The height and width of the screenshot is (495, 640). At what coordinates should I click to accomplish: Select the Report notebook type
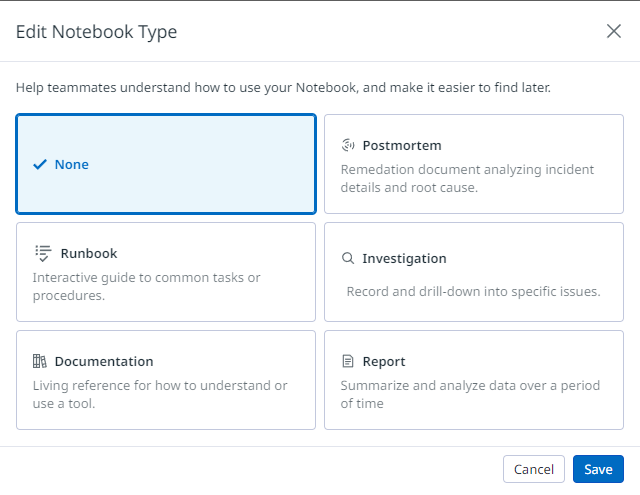pyautogui.click(x=474, y=380)
